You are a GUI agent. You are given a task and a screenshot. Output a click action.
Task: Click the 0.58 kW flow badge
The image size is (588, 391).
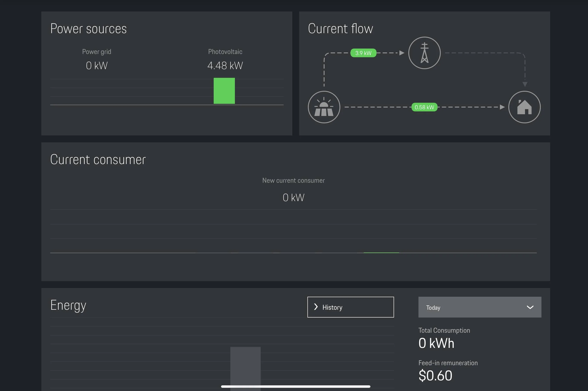[424, 107]
